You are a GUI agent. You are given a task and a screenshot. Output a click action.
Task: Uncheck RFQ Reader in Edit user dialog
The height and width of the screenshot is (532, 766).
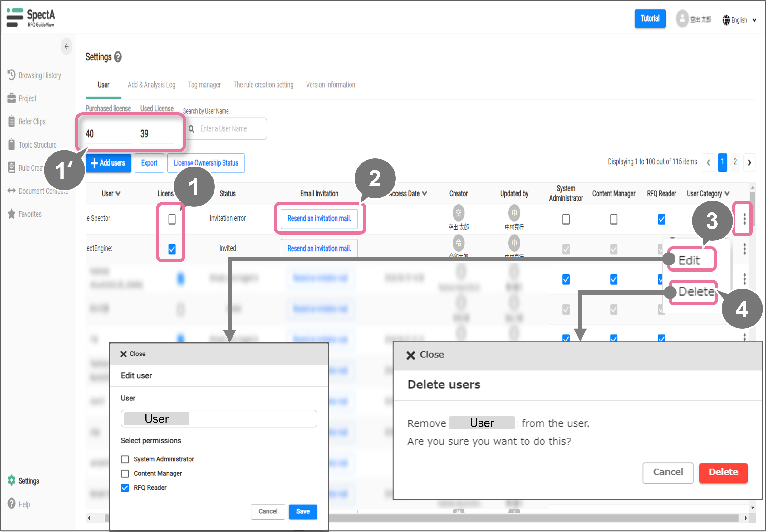[x=125, y=488]
